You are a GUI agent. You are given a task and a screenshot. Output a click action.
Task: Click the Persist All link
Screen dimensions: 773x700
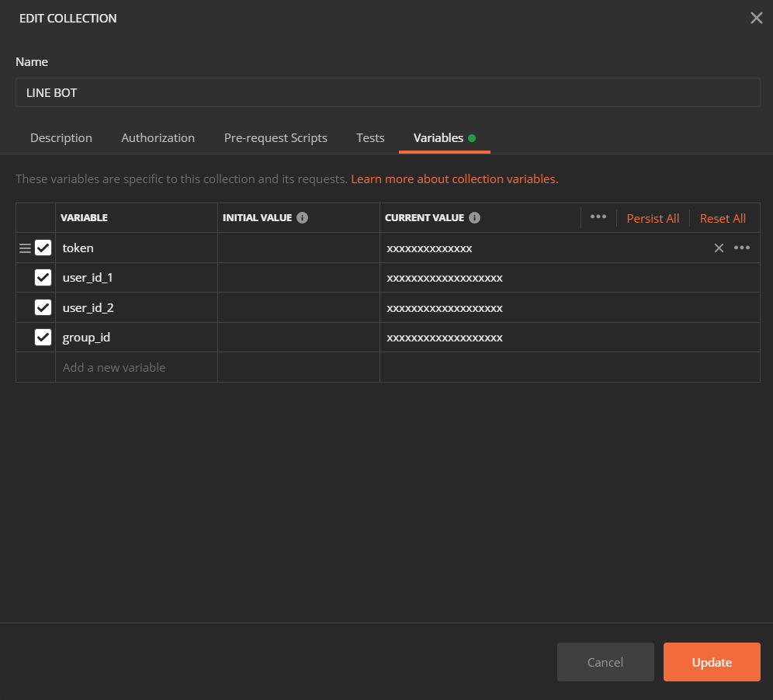653,218
